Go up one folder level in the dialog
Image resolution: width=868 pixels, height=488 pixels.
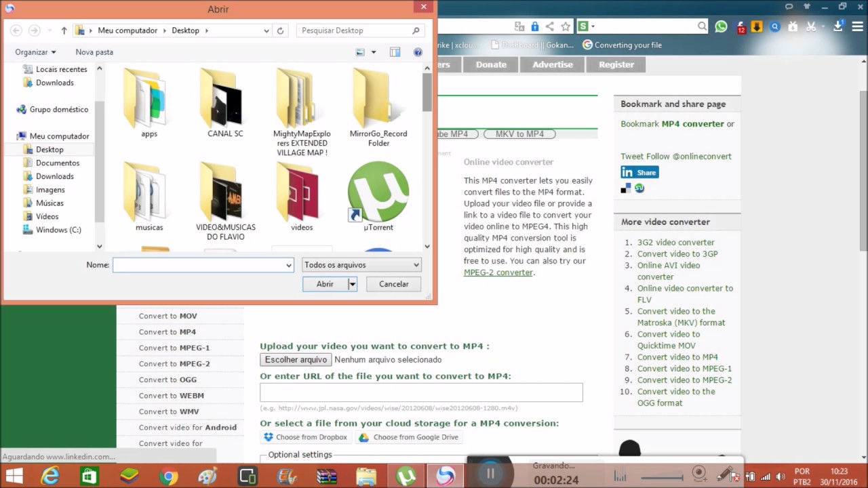pyautogui.click(x=64, y=30)
